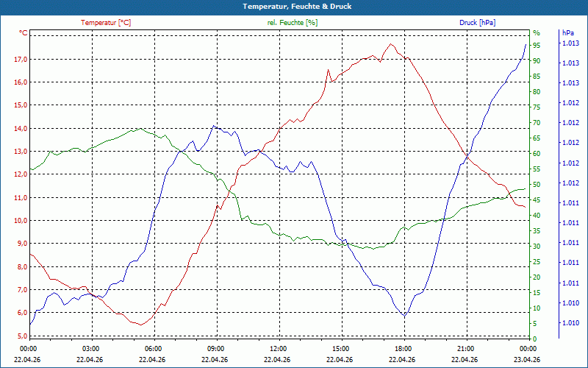Screen dimensions: 588x368
Task: Click the green 80 humidity axis value
Action: click(537, 91)
